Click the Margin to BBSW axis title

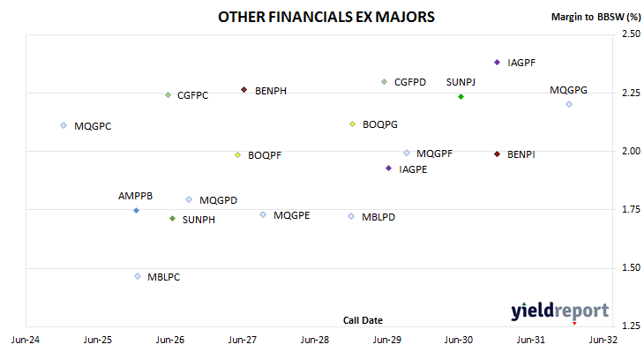coord(596,17)
